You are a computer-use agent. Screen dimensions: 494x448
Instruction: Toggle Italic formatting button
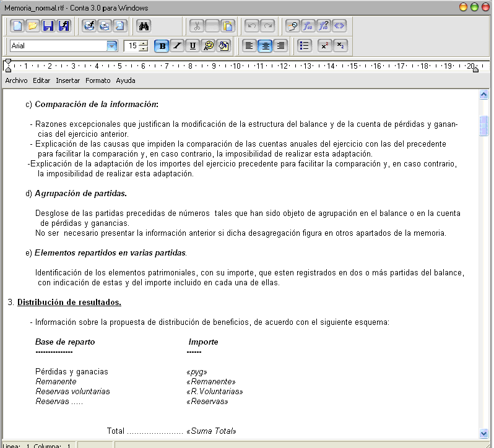click(x=177, y=46)
